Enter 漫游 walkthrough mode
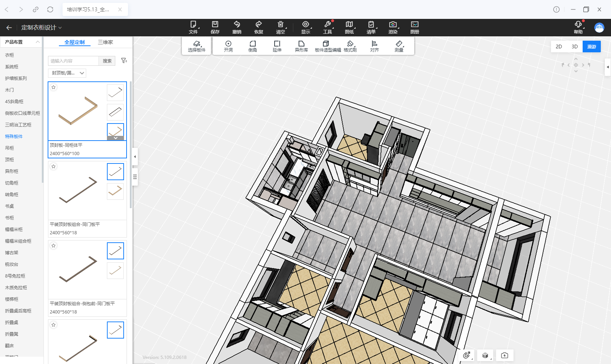Image resolution: width=611 pixels, height=364 pixels. (x=591, y=46)
